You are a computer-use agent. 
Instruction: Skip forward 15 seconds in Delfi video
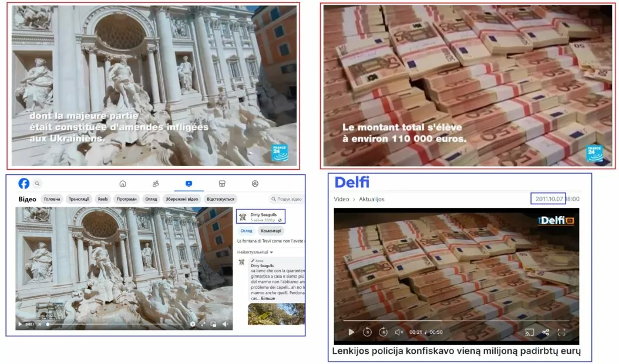tap(383, 332)
